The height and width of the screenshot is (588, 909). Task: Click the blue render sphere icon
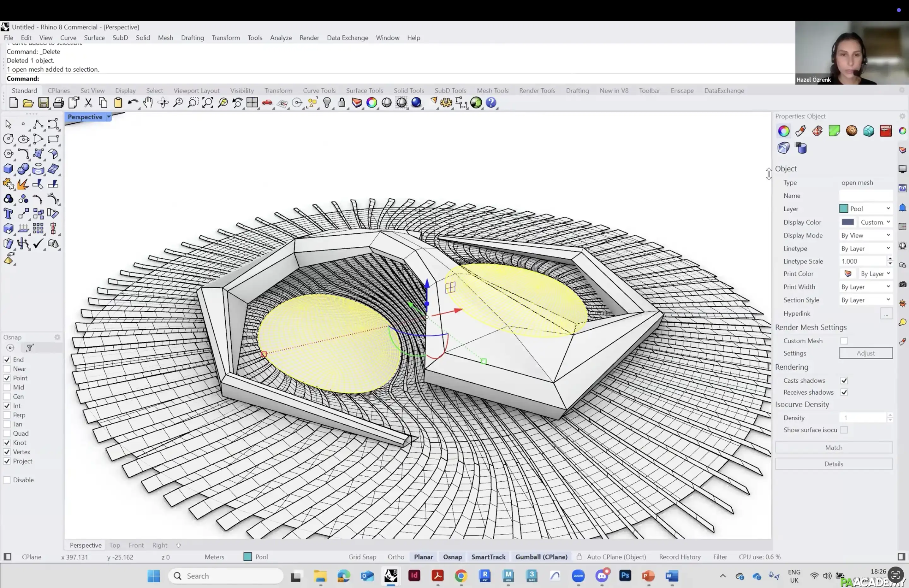tap(416, 103)
